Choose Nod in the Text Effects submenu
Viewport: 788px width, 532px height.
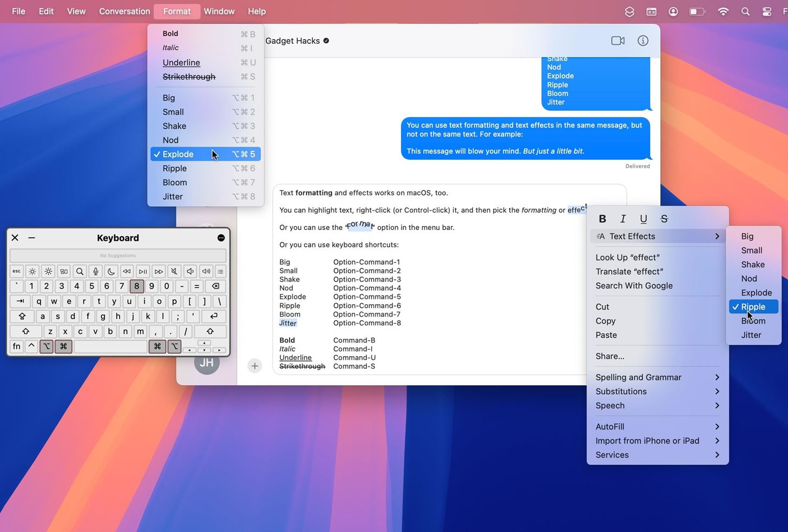click(753, 279)
